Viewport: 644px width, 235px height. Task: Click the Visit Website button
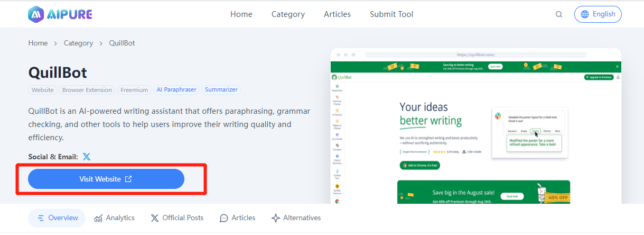(x=106, y=179)
